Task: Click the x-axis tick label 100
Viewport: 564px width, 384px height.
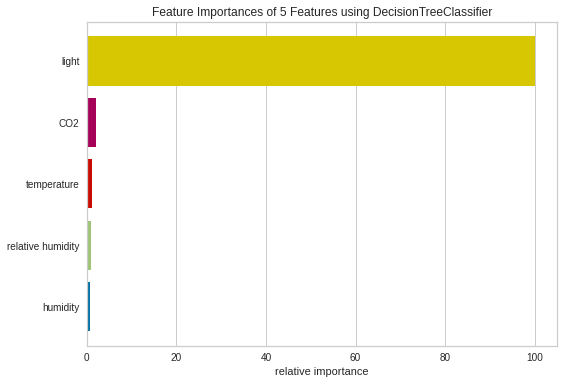Action: click(535, 357)
